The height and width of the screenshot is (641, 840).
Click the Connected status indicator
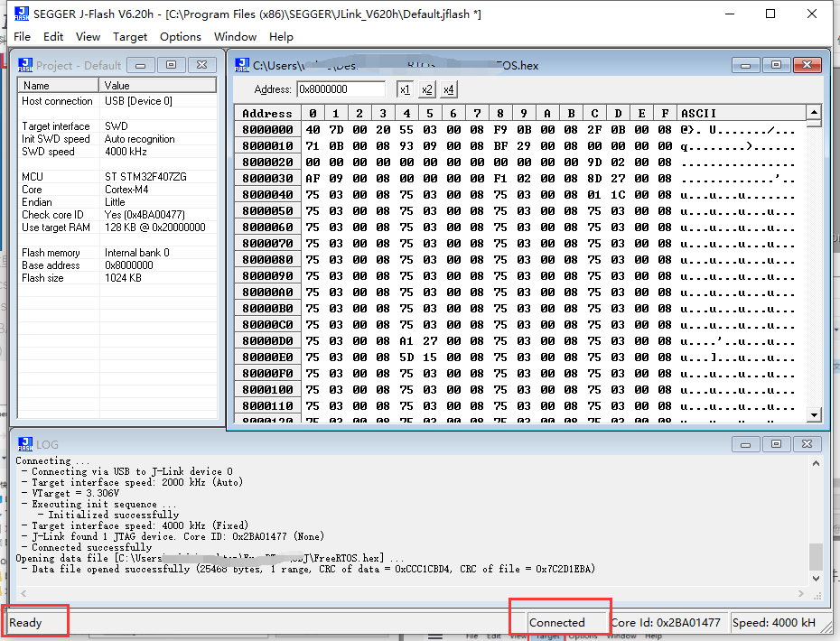coord(559,622)
